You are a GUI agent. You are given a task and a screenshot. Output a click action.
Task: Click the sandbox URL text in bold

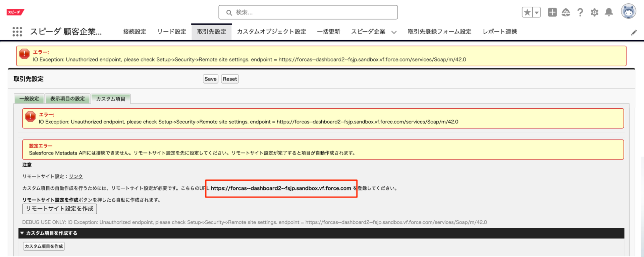tap(281, 188)
